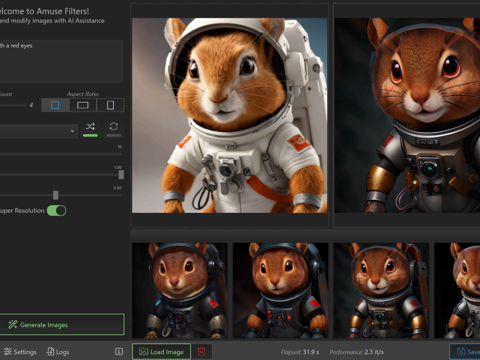
Task: Click the info panel icon near Logs
Action: point(119,351)
